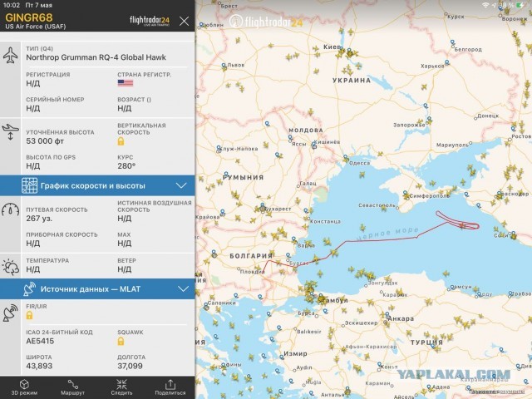Image resolution: width=532 pixels, height=399 pixels.
Task: Click the flightradar24 logo in panel header
Action: pyautogui.click(x=150, y=21)
